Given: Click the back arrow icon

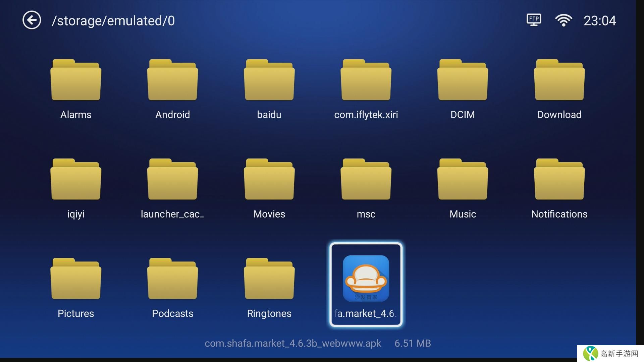Looking at the screenshot, I should (32, 20).
